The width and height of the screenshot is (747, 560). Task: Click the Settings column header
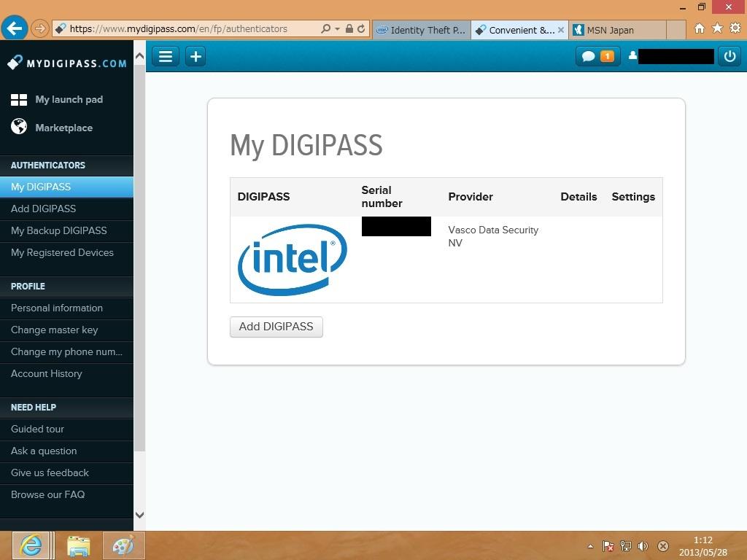(633, 197)
